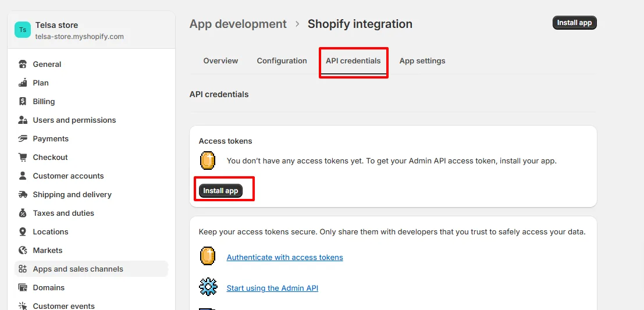
Task: Select Markets in the sidebar
Action: [91, 251]
